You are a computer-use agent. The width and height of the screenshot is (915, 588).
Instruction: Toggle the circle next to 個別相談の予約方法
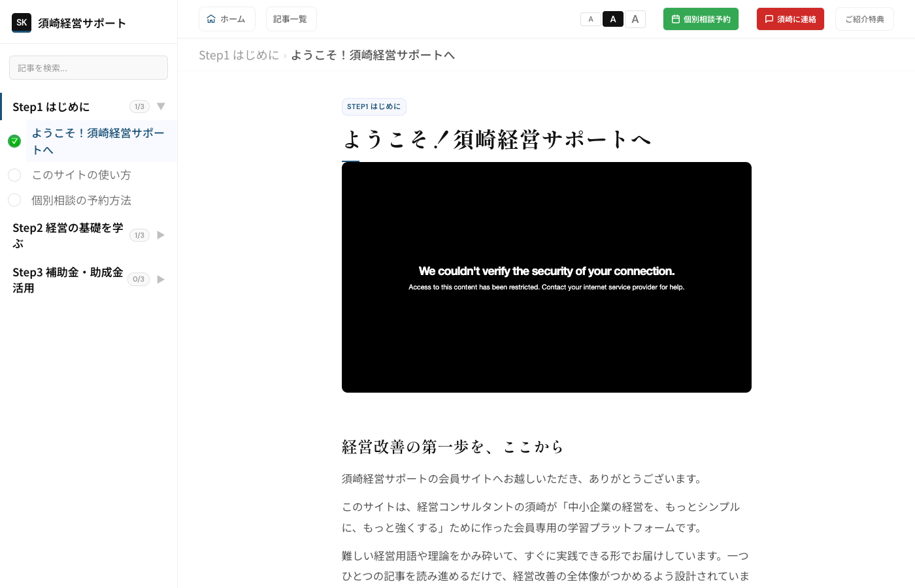[x=14, y=200]
